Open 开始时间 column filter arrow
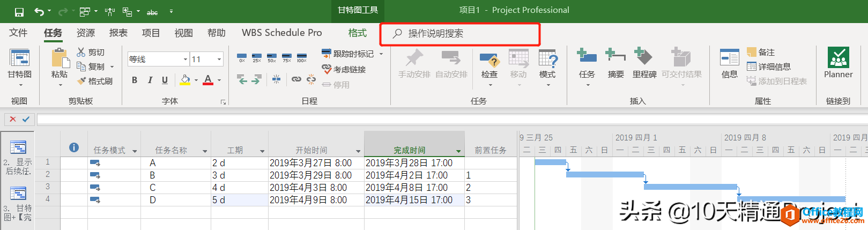 click(x=358, y=151)
